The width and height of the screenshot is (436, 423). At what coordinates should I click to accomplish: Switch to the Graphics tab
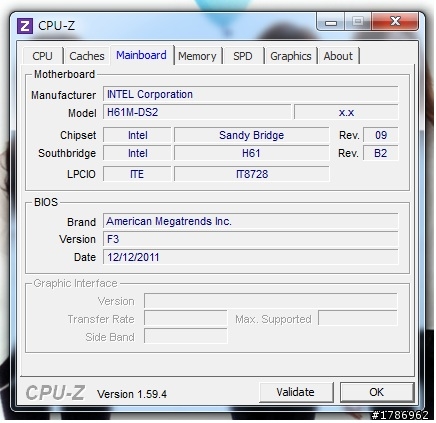pos(291,56)
